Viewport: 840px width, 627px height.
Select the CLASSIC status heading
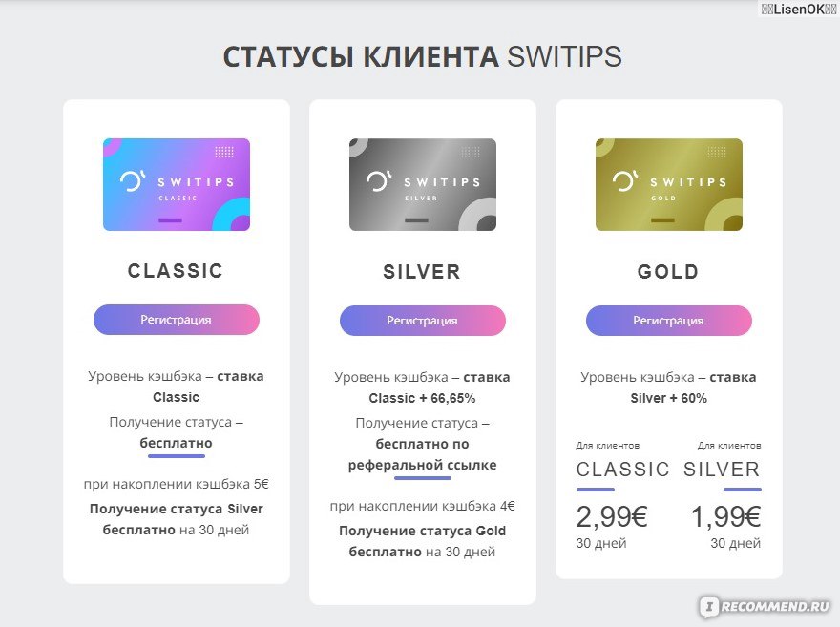tap(176, 271)
